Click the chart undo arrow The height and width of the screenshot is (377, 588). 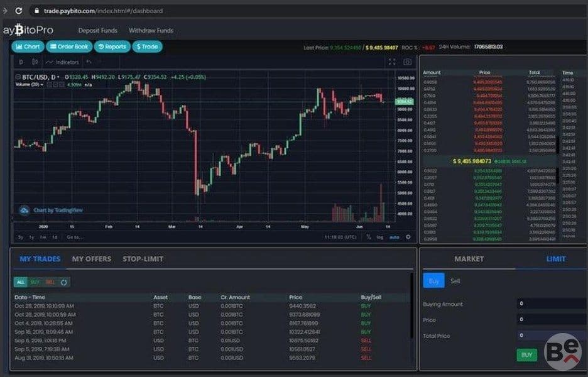(89, 62)
